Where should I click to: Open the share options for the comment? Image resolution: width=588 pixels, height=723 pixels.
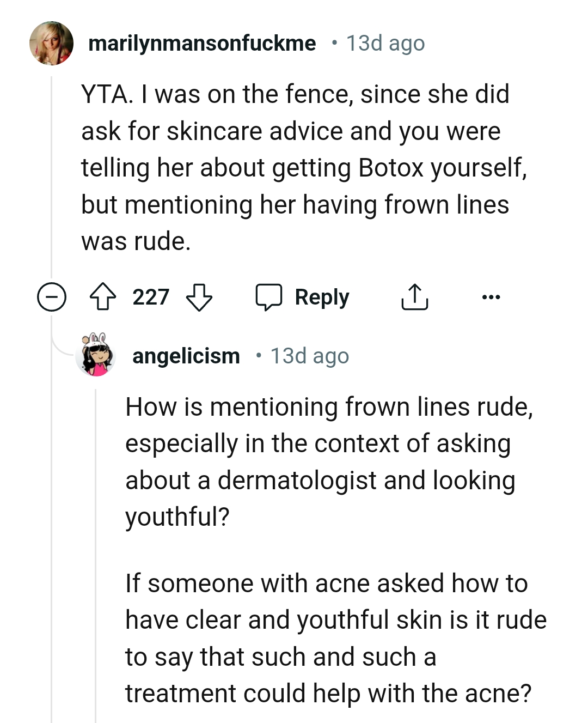(414, 297)
